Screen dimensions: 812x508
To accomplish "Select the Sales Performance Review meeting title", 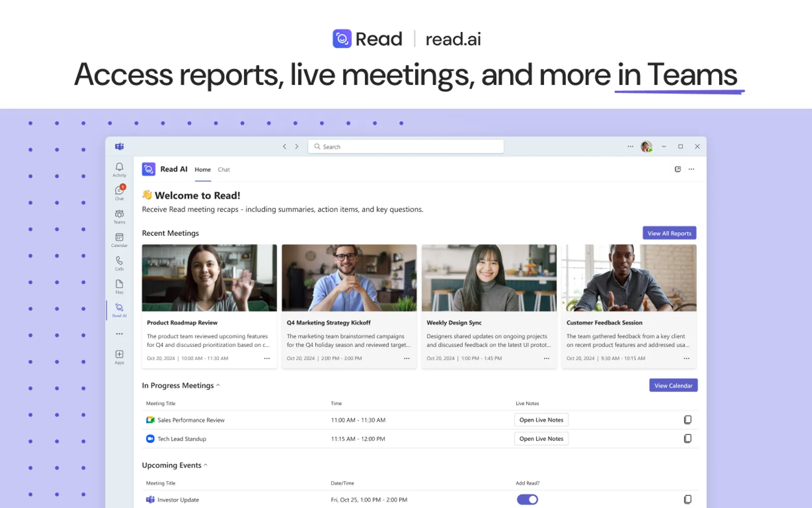I will (191, 420).
